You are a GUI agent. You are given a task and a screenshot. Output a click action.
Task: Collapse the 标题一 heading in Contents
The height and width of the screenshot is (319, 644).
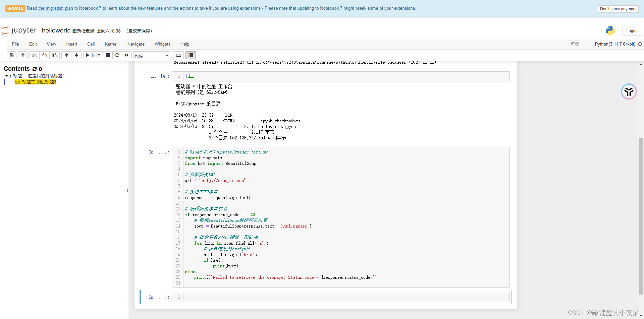point(6,76)
